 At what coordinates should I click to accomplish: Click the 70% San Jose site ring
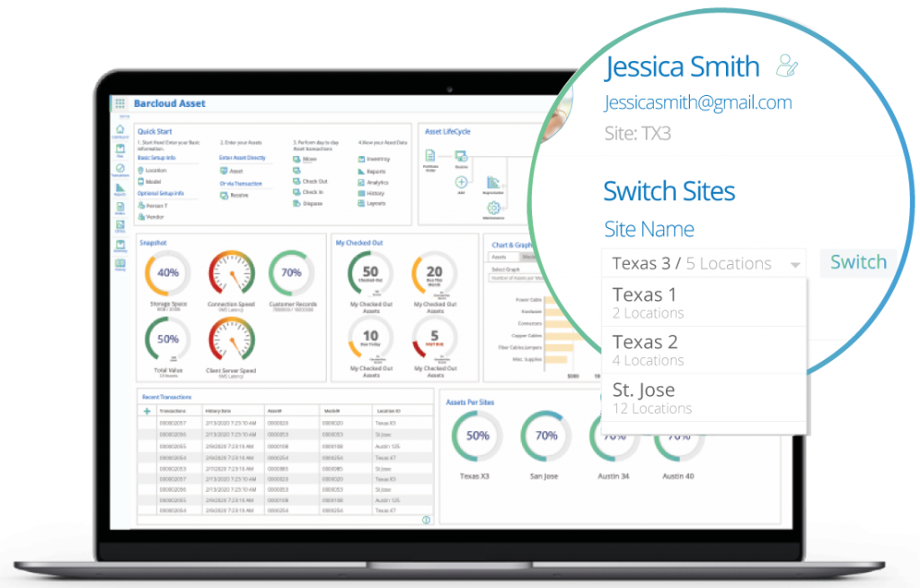(545, 435)
